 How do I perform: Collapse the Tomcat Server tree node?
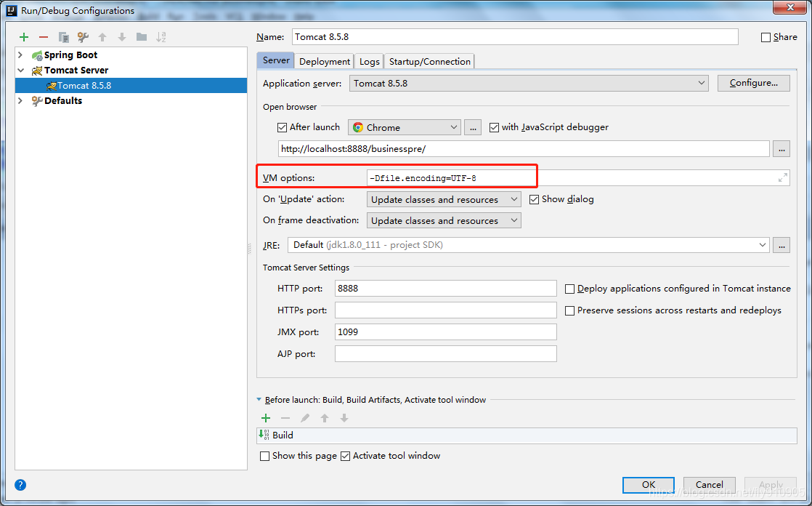tap(21, 70)
